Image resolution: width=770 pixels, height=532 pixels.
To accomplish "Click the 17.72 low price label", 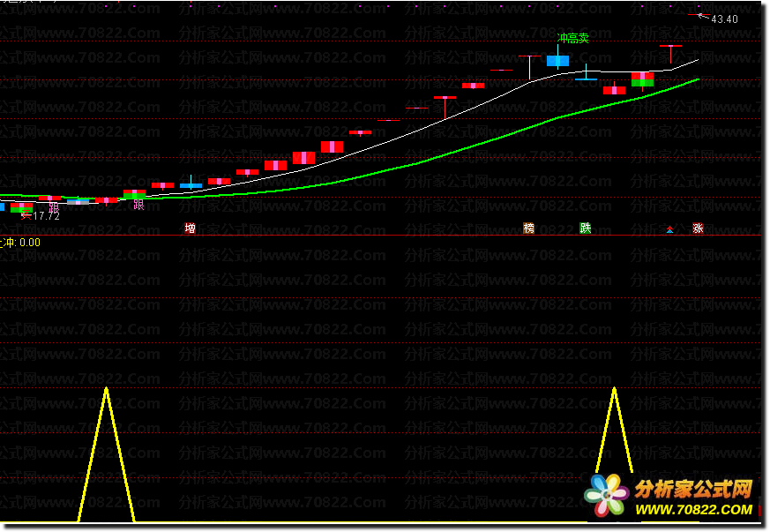I will click(46, 216).
